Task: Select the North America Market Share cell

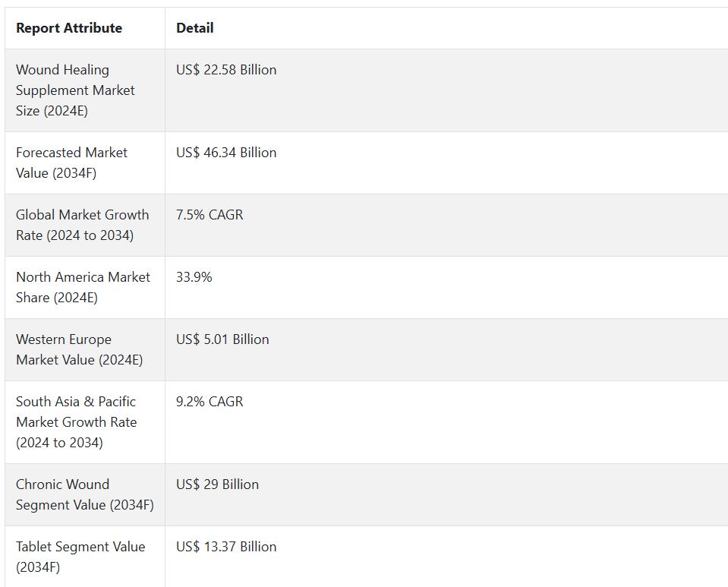Action: click(83, 287)
